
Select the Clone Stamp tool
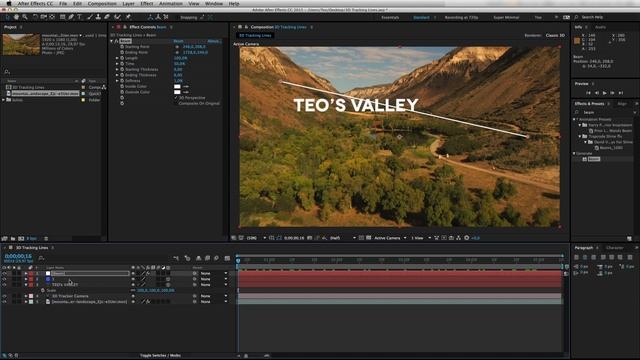point(98,17)
